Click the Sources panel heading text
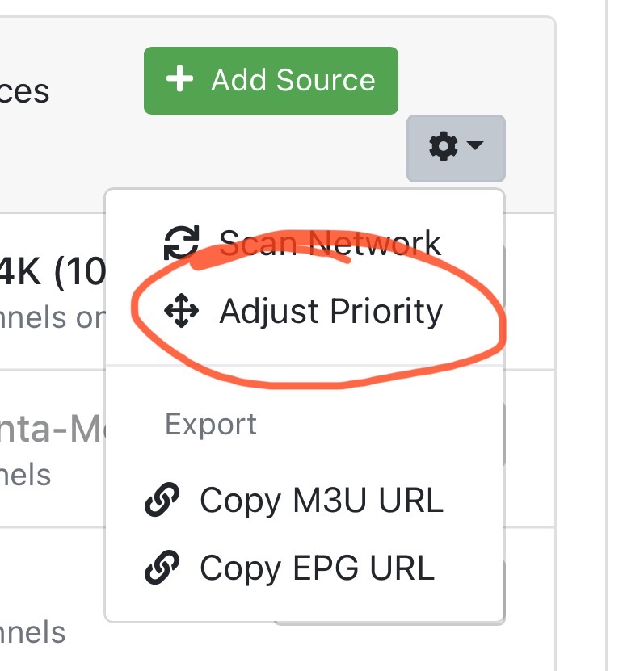The height and width of the screenshot is (671, 644). [24, 91]
